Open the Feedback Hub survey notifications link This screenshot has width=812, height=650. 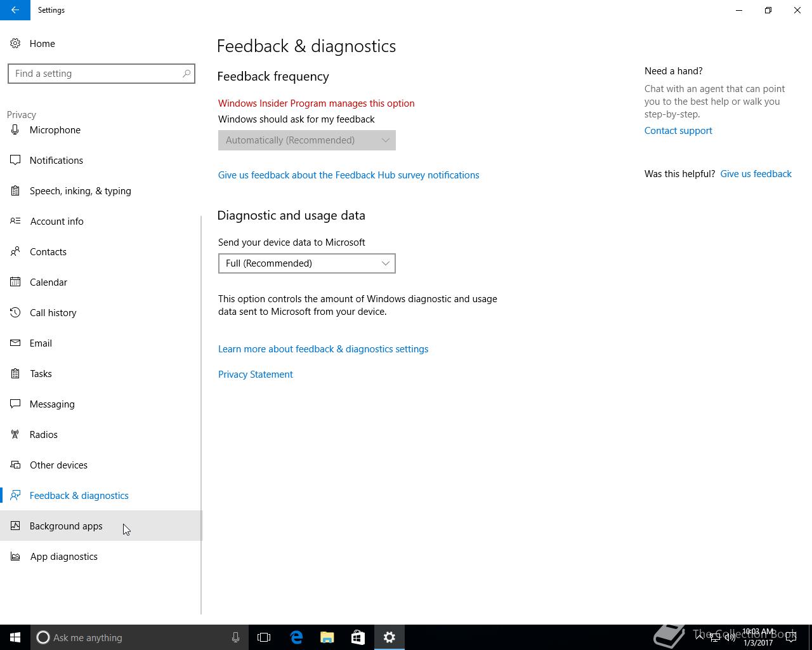click(x=349, y=175)
